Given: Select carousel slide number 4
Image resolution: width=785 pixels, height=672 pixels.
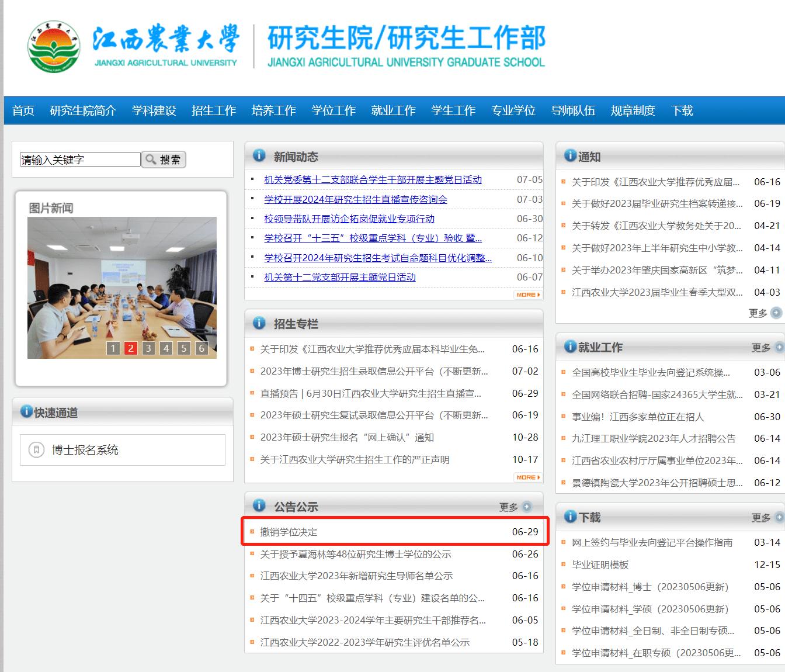Looking at the screenshot, I should click(x=166, y=348).
